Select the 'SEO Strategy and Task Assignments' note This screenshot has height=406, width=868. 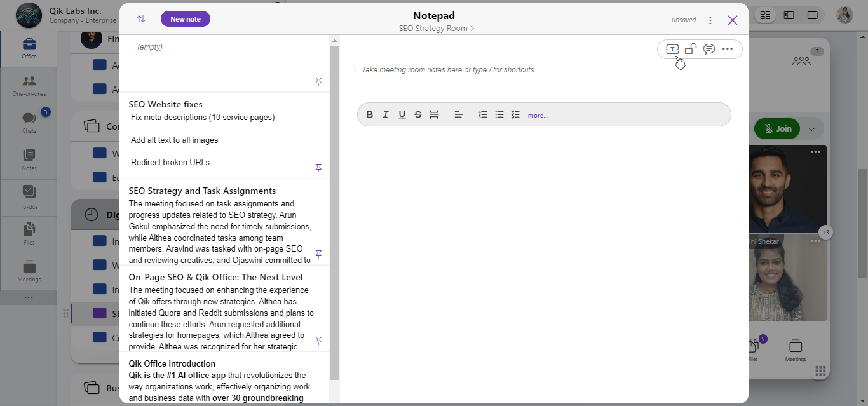click(x=202, y=191)
